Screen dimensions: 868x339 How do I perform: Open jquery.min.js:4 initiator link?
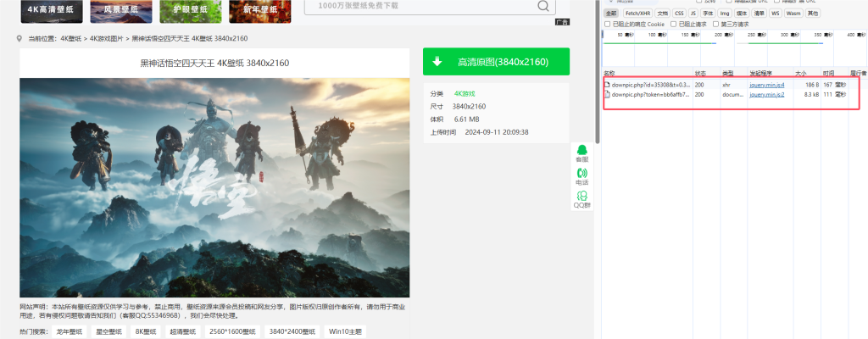coord(766,85)
